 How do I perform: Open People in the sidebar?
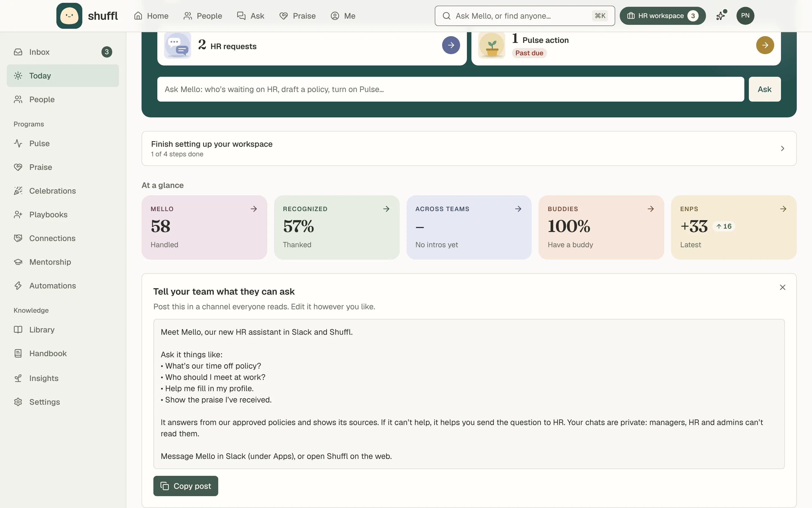click(x=63, y=99)
